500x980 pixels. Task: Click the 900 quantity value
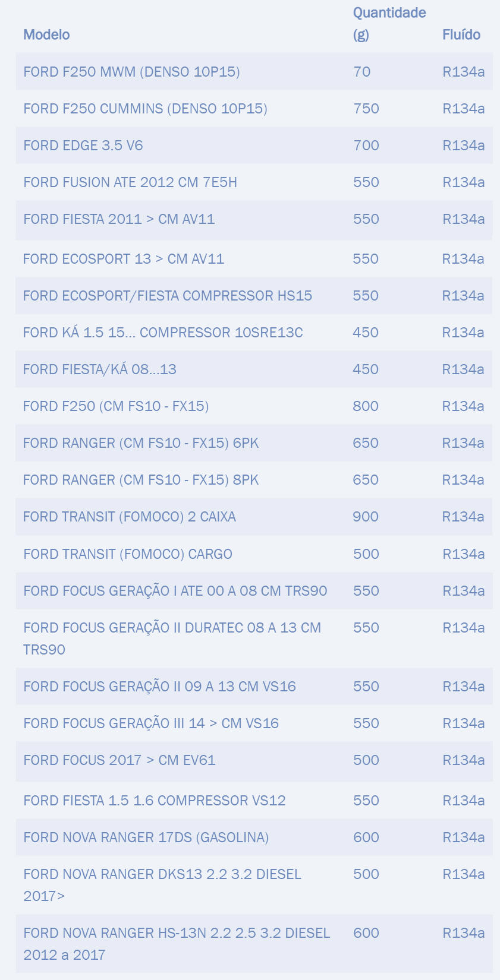pyautogui.click(x=365, y=517)
